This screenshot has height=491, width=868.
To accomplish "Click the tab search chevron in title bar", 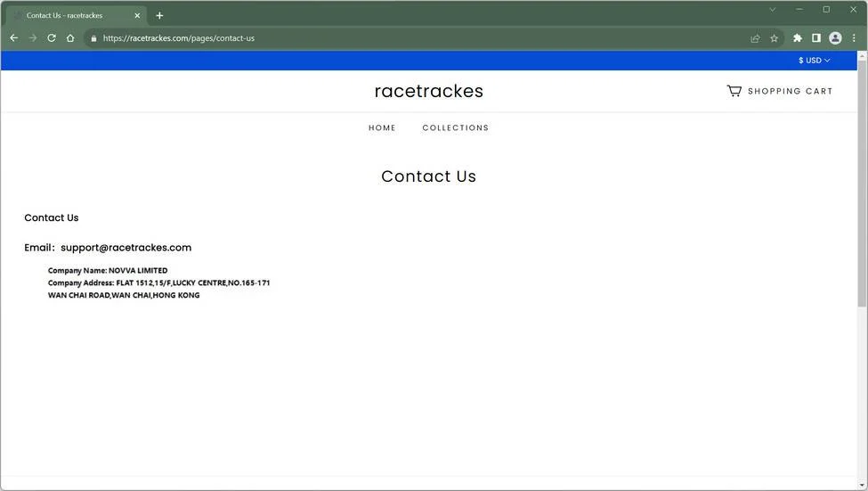I will tap(772, 10).
